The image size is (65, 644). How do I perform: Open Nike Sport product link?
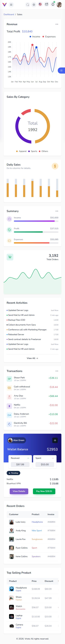tap(37, 531)
